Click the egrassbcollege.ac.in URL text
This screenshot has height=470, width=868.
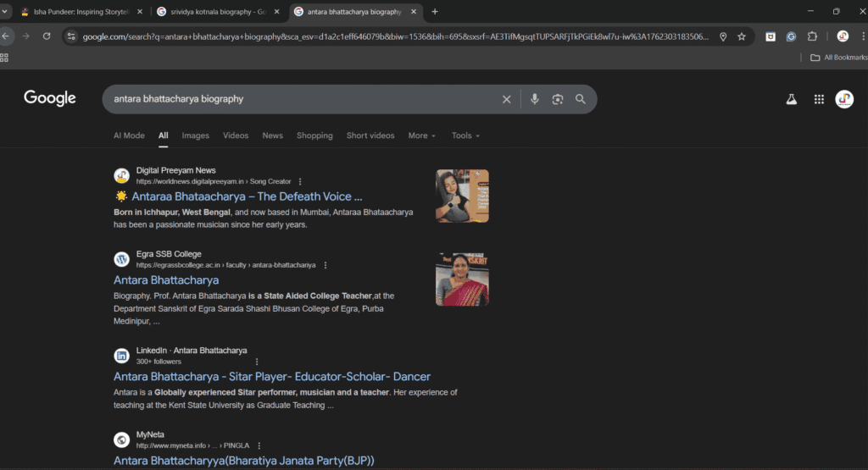tap(225, 265)
